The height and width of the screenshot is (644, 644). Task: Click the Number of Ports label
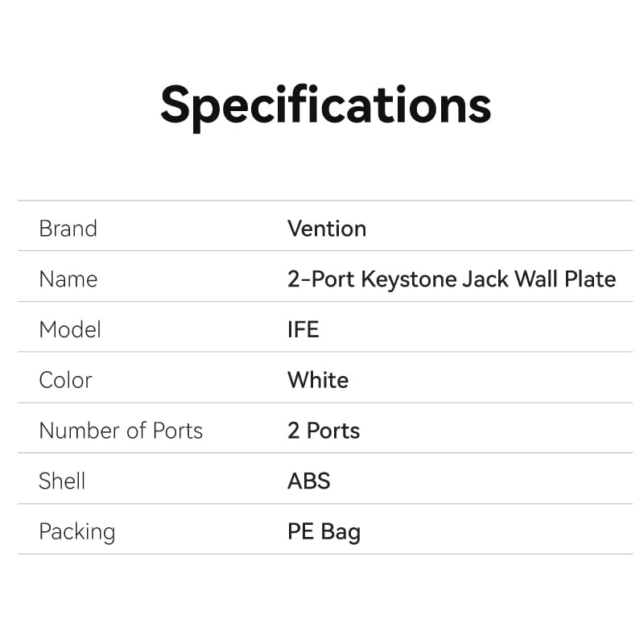point(121,431)
